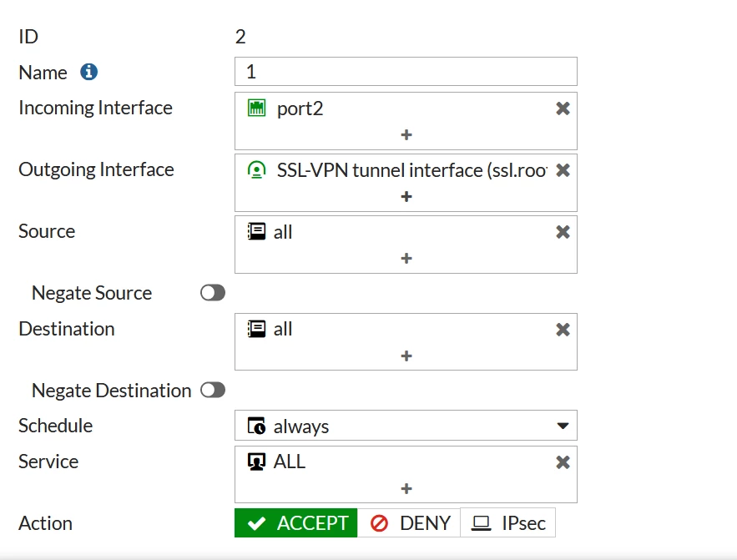Click the SSL-VPN tunnel interface icon
Screen dimensions: 737x560
coord(256,169)
